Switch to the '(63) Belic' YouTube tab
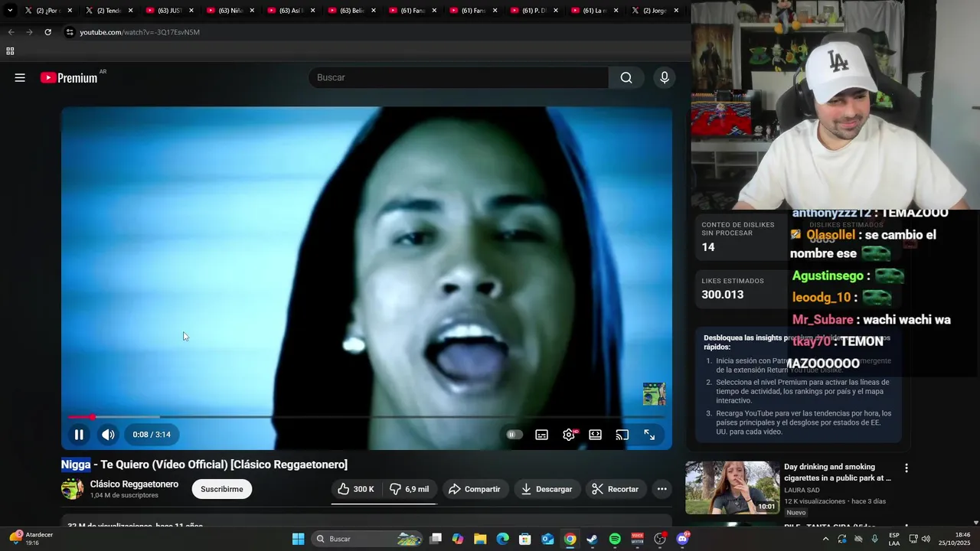Image resolution: width=980 pixels, height=551 pixels. (351, 11)
